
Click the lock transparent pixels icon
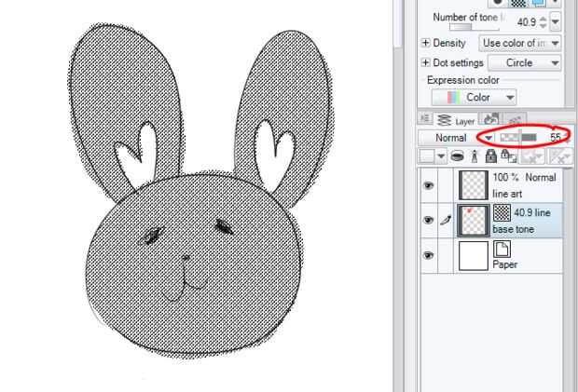[x=508, y=156]
